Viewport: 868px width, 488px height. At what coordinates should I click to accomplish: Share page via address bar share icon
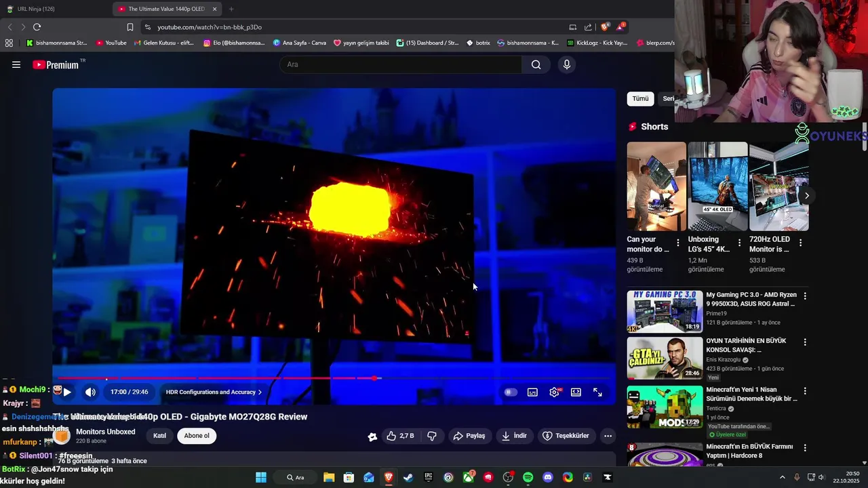click(588, 27)
